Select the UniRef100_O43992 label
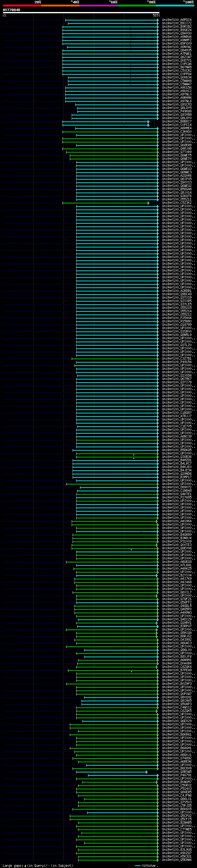 (x=176, y=640)
